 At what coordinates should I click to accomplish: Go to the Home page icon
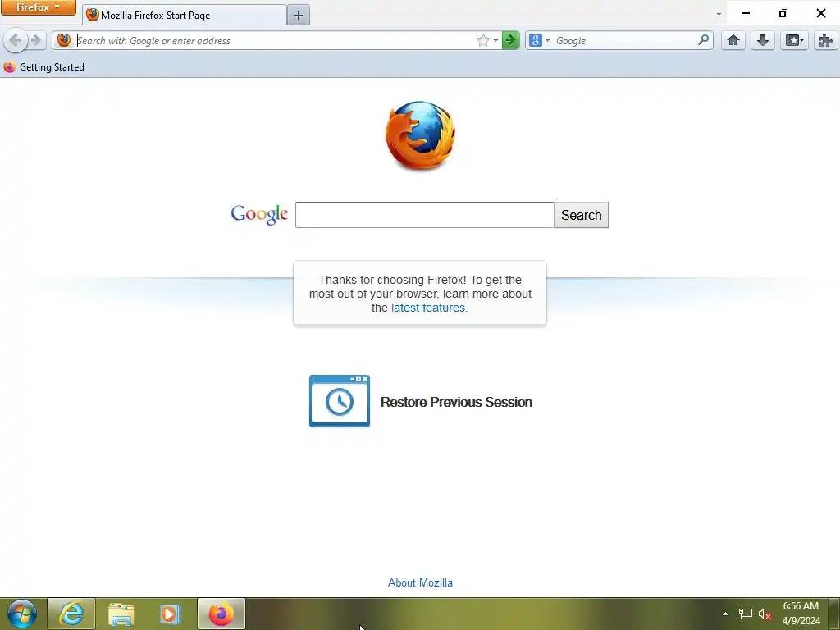coord(733,40)
